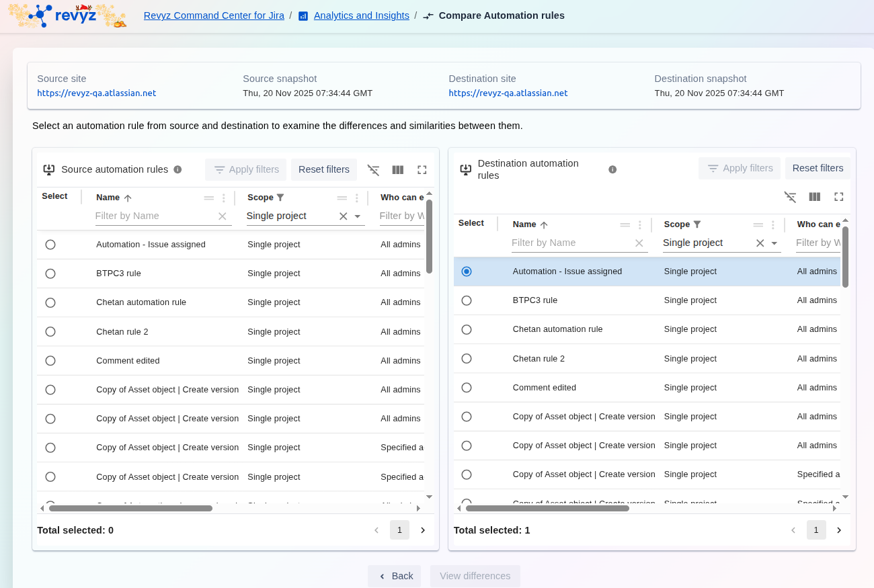Clear the Scope filter value in Source table

pyautogui.click(x=343, y=216)
